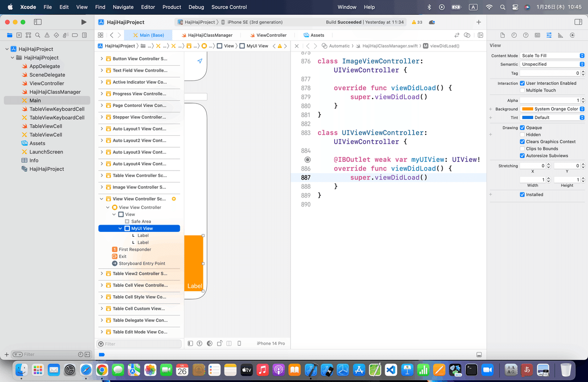
Task: Click the add editor plus icon in toolbar
Action: pyautogui.click(x=479, y=22)
